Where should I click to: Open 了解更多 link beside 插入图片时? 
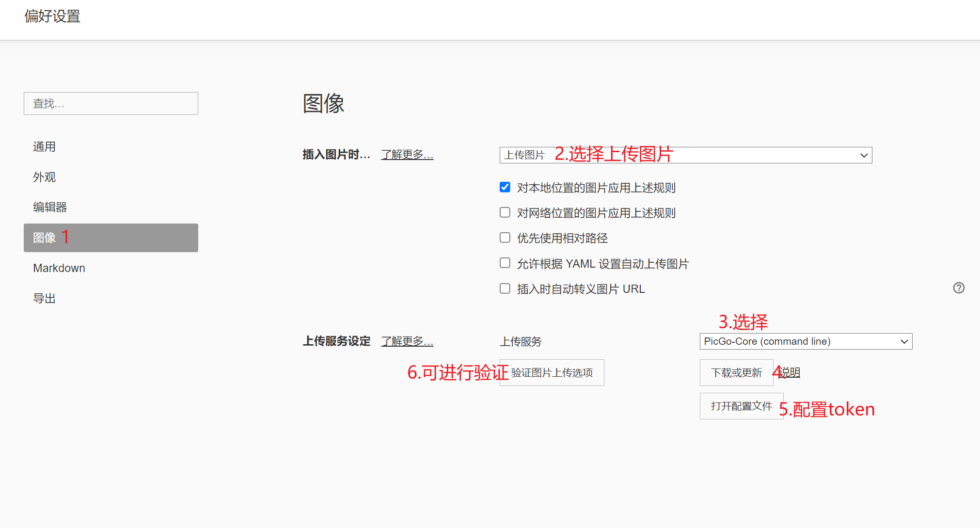[407, 154]
